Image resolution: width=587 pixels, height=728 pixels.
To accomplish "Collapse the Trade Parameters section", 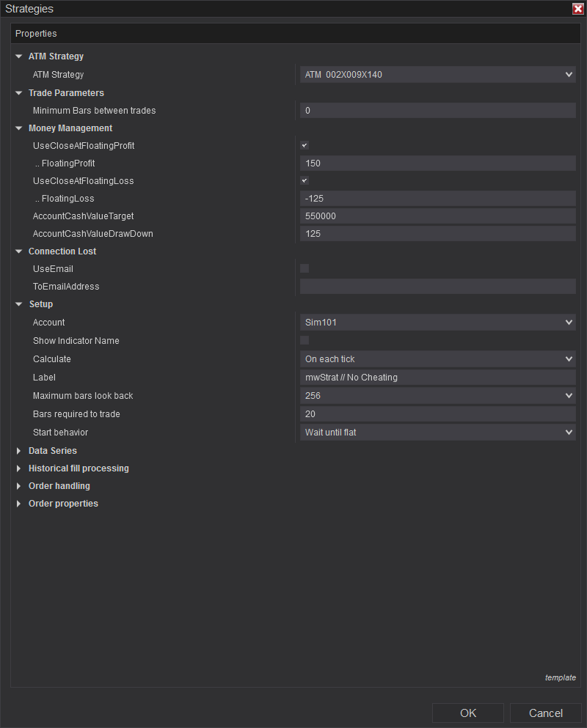I will click(18, 93).
